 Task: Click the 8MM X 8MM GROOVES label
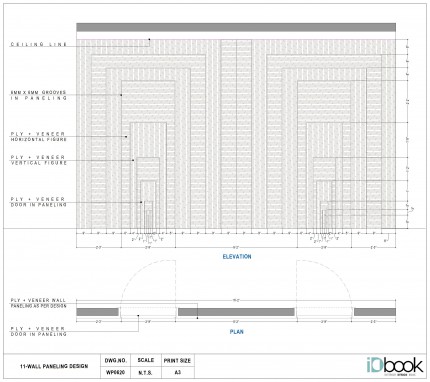click(x=39, y=95)
